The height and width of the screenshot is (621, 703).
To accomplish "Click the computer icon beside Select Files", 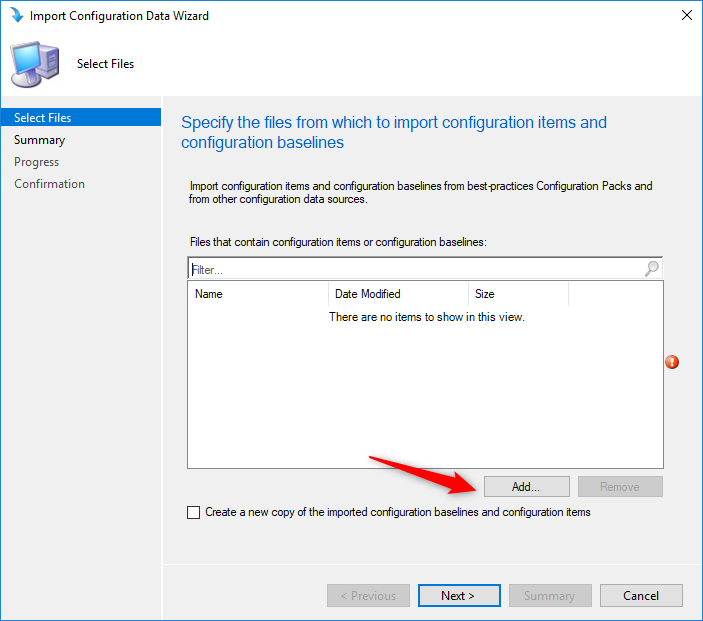I will (35, 64).
